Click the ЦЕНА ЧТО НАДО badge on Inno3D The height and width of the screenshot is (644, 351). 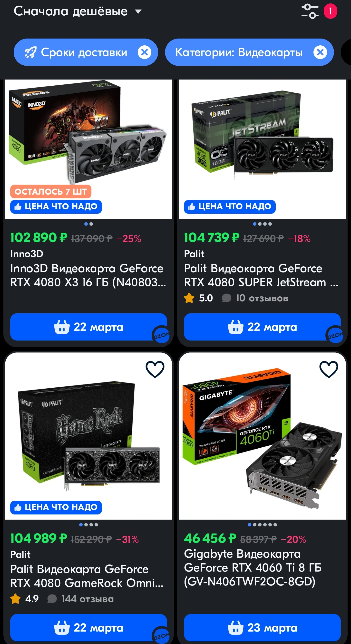tap(56, 207)
